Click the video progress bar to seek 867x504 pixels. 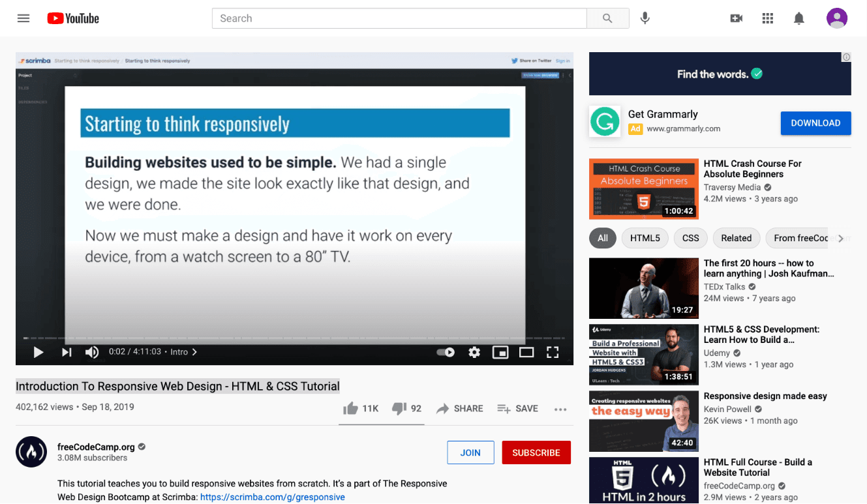pyautogui.click(x=294, y=338)
